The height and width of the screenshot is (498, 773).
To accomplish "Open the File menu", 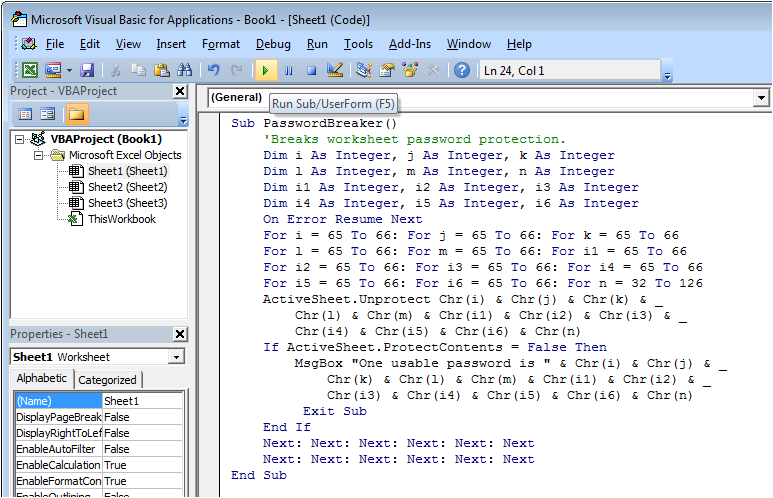I will point(55,44).
